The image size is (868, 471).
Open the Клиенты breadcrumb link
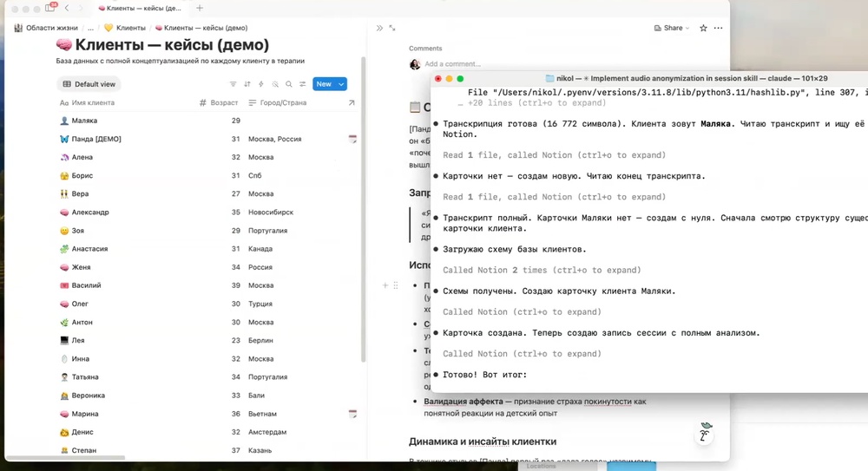(125, 28)
